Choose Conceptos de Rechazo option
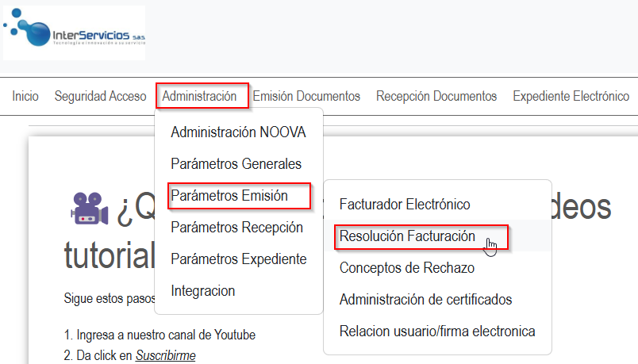 tap(406, 268)
